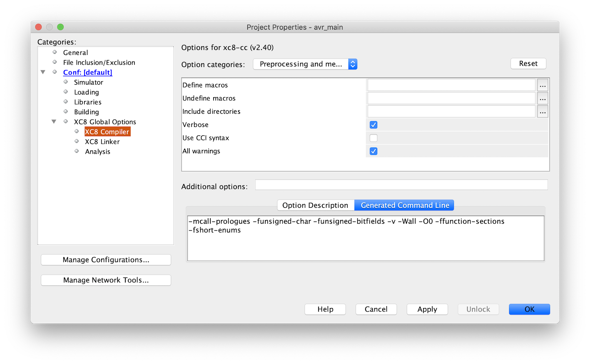The width and height of the screenshot is (590, 364).
Task: Open Manage Configurations dialog
Action: [106, 260]
